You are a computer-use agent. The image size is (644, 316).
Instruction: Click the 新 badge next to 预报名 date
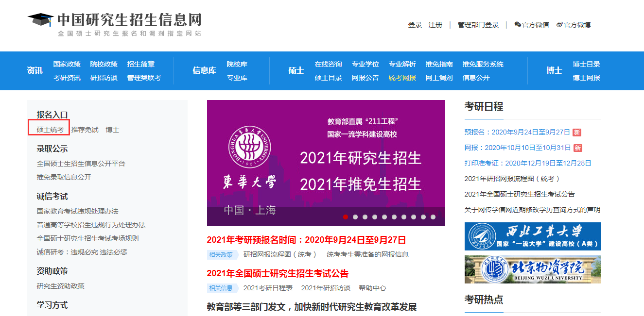pos(577,132)
